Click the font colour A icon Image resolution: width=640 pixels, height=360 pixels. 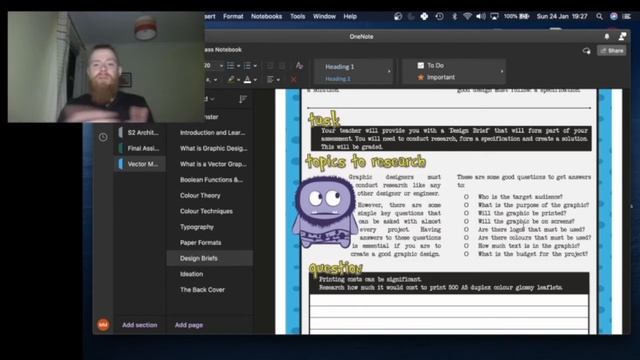pos(247,80)
